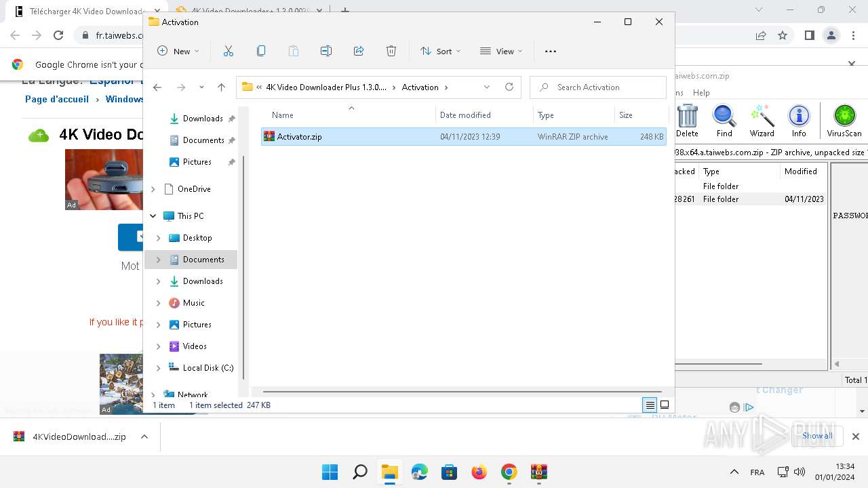The image size is (868, 488).
Task: Click Activation breadcrumb in address bar
Action: 420,87
